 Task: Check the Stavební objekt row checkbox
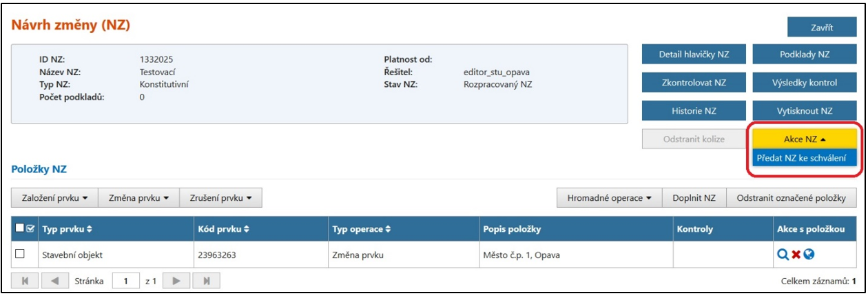(20, 254)
